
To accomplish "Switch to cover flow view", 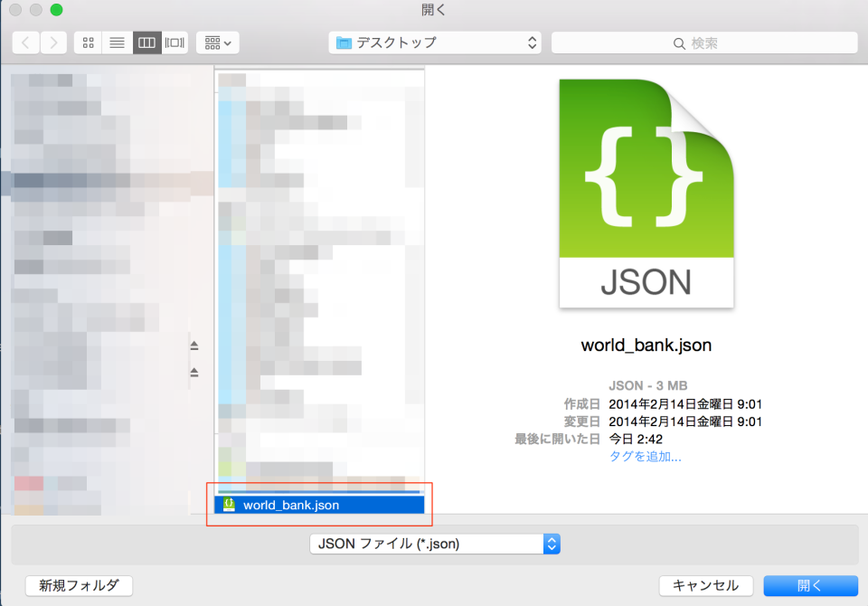I will [x=174, y=42].
